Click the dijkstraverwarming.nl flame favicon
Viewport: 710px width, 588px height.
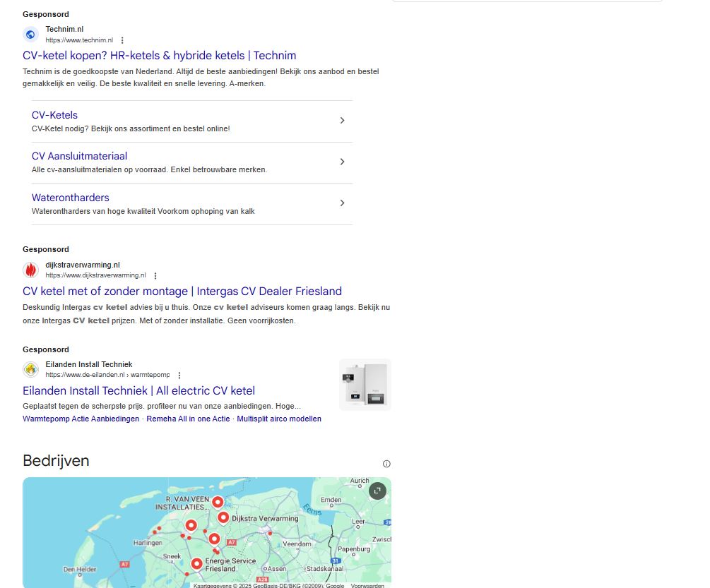[30, 270]
